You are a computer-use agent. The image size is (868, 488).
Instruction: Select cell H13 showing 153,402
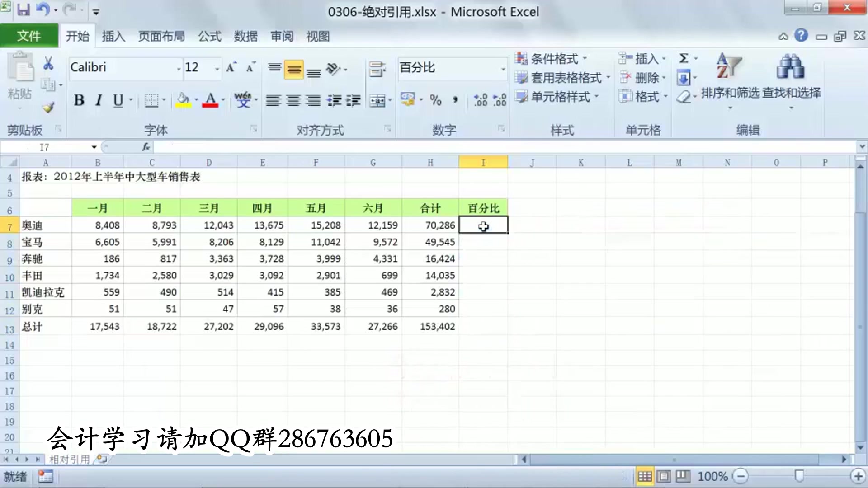point(430,326)
